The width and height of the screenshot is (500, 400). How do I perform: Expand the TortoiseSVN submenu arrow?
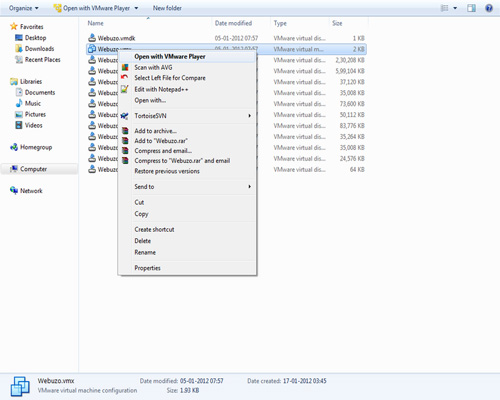pyautogui.click(x=249, y=116)
